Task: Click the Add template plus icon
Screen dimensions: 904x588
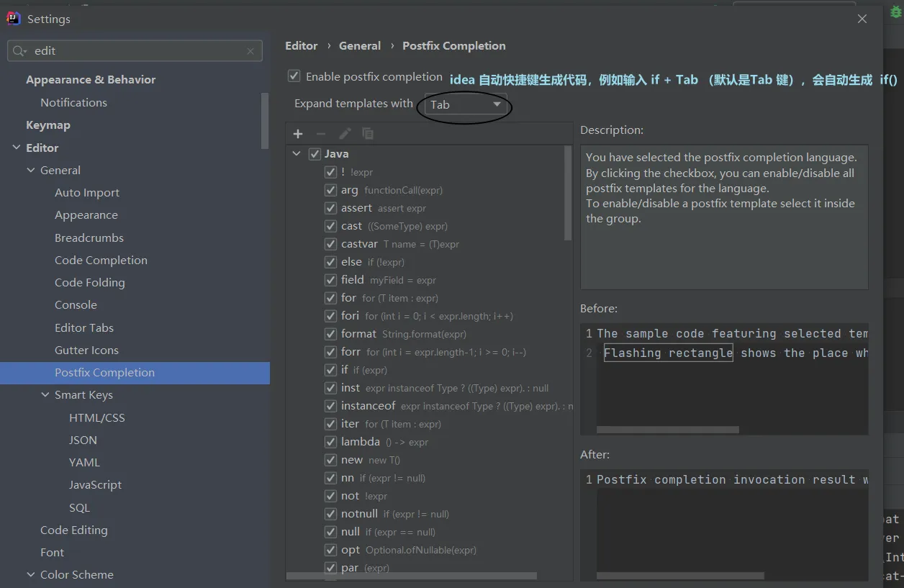Action: pos(298,134)
